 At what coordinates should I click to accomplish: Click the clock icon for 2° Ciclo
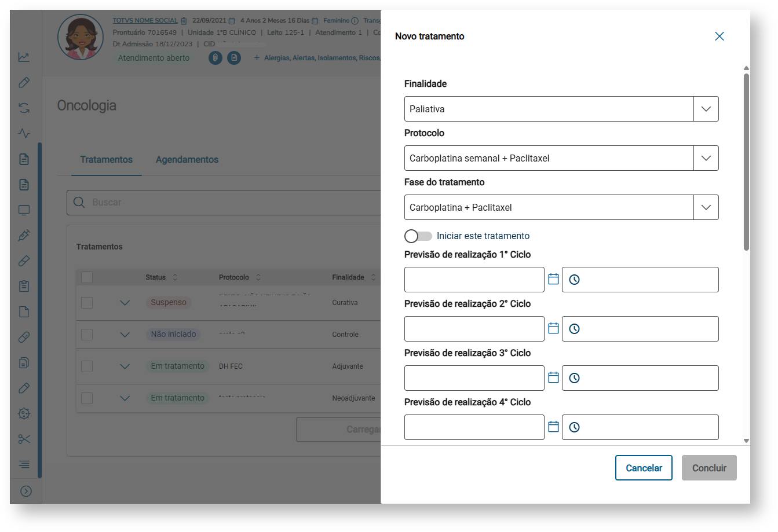click(x=574, y=329)
